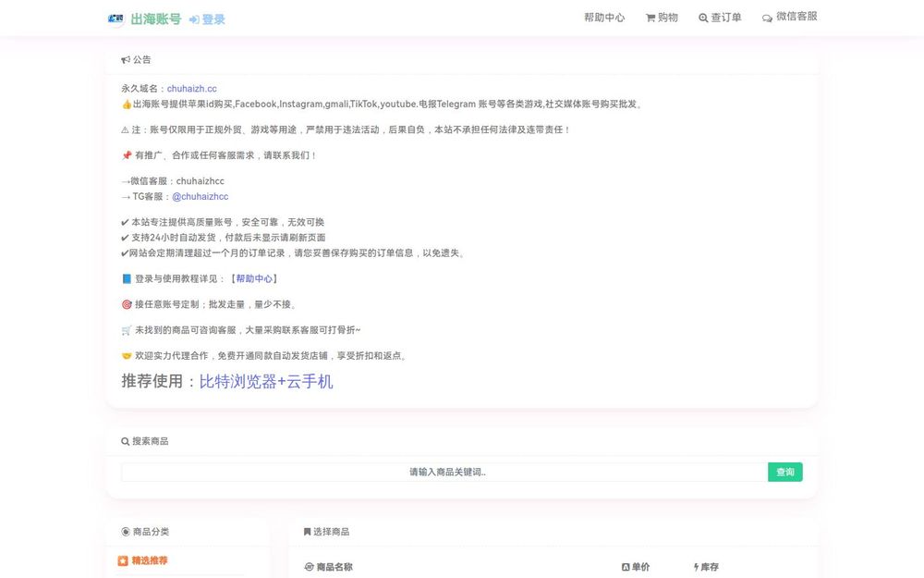Click the shopping cart emoji before 未找到的商品
Screen dimensions: 924x578
coord(126,330)
